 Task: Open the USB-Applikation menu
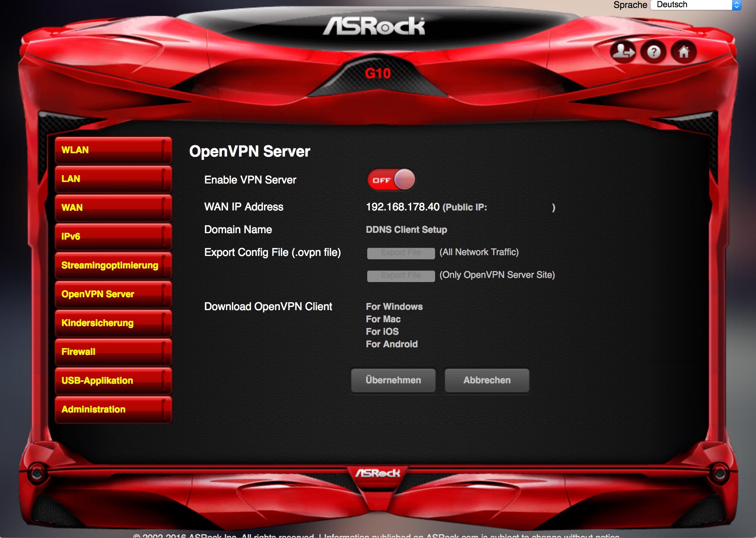(113, 381)
